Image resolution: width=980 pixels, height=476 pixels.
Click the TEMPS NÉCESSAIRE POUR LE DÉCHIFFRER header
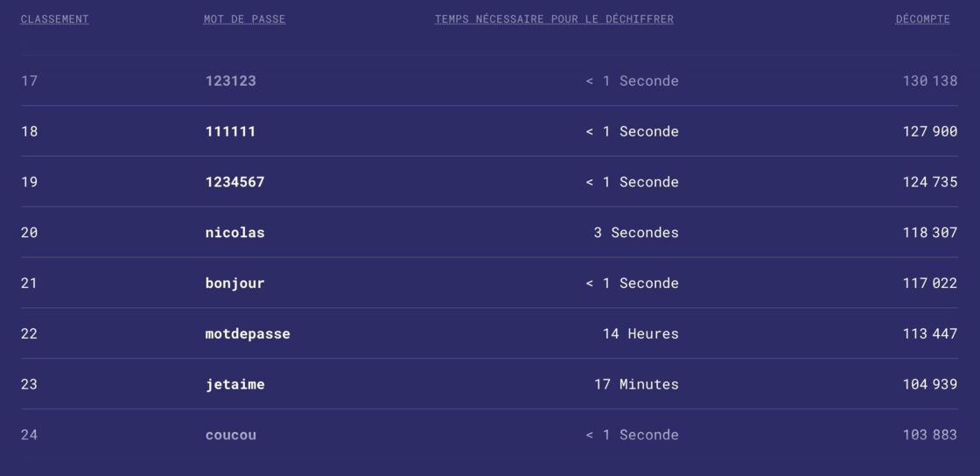[555, 19]
